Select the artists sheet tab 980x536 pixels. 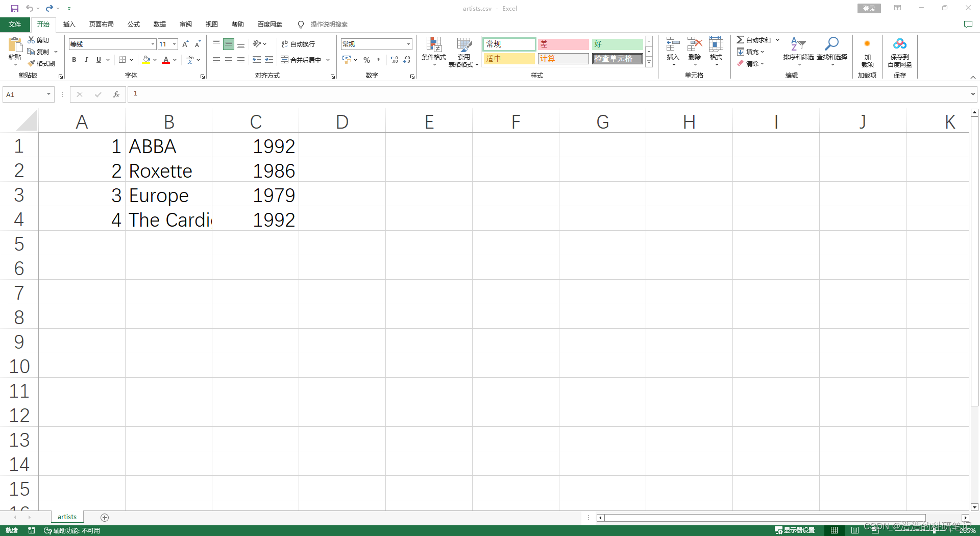click(67, 517)
